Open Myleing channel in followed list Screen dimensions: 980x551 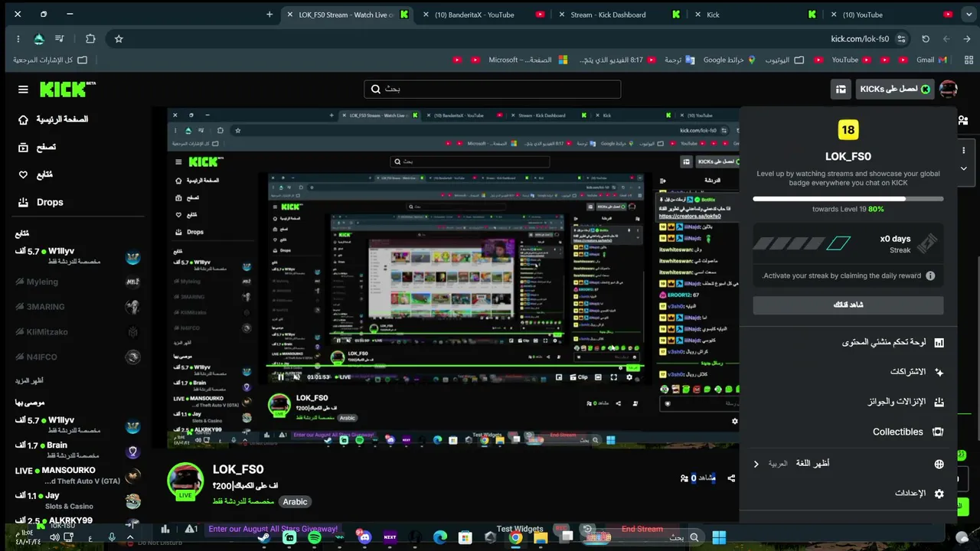(78, 282)
